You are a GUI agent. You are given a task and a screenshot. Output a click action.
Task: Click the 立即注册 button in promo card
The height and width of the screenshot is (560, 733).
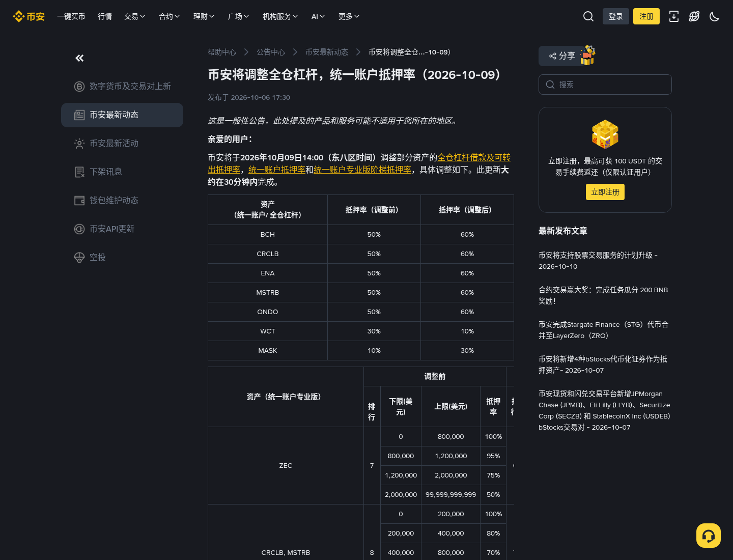click(605, 192)
